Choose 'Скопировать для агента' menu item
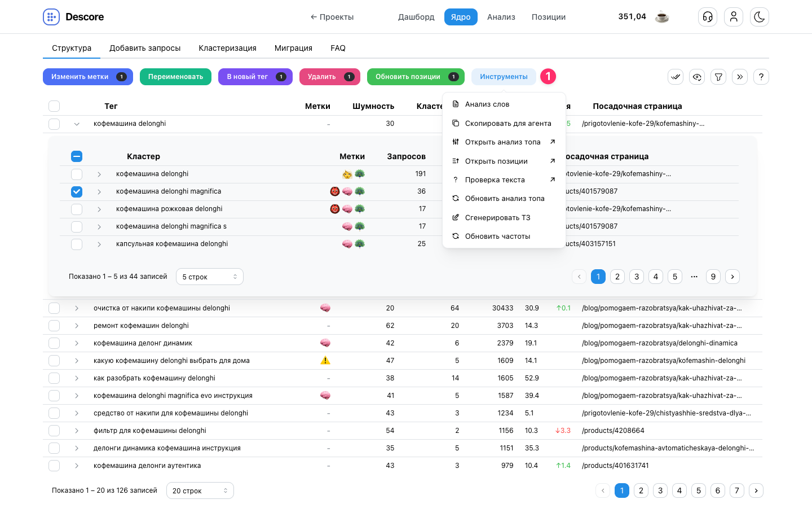 click(504, 123)
